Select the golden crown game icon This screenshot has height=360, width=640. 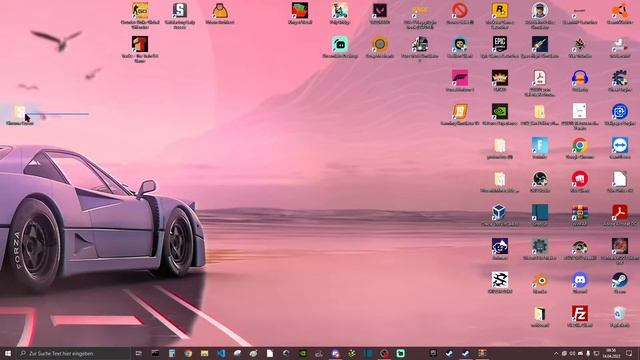(x=500, y=80)
